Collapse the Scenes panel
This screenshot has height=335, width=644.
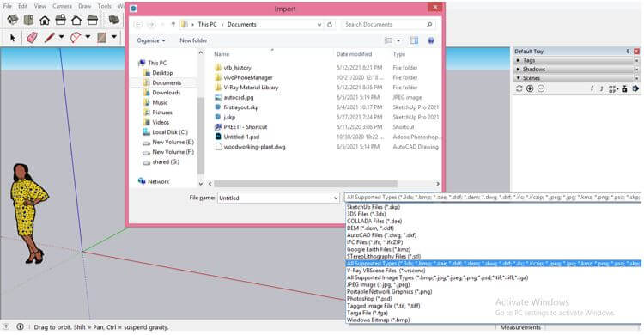pos(519,77)
